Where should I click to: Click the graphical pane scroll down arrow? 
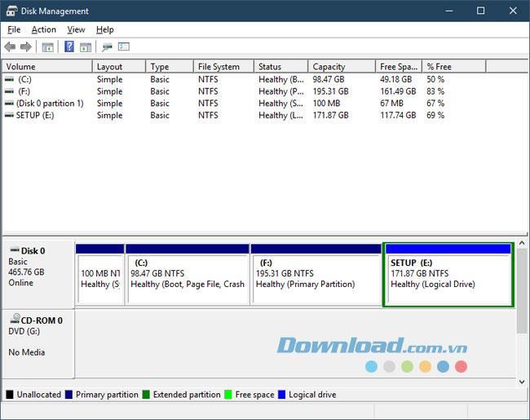point(522,382)
